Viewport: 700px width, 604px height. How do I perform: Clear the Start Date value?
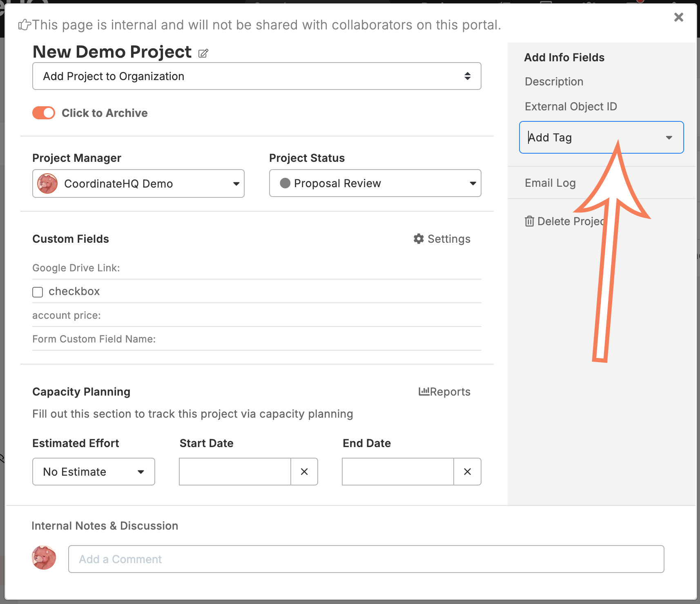304,472
